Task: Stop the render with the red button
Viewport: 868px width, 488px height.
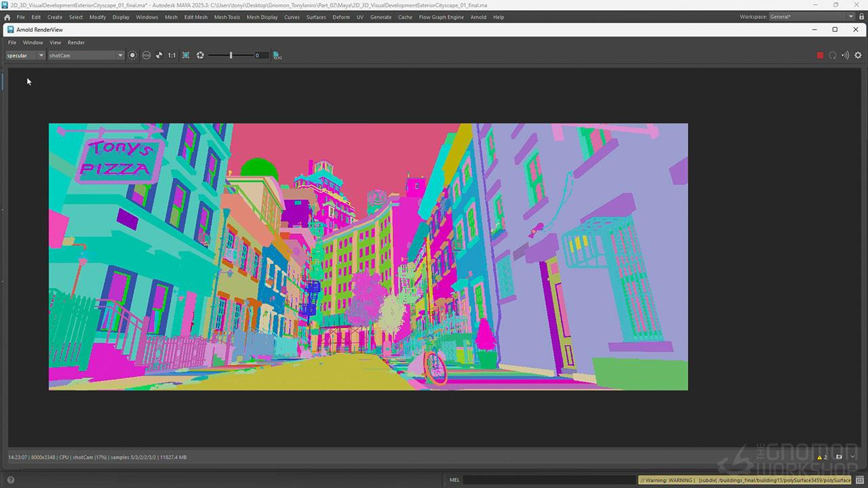Action: coord(820,56)
